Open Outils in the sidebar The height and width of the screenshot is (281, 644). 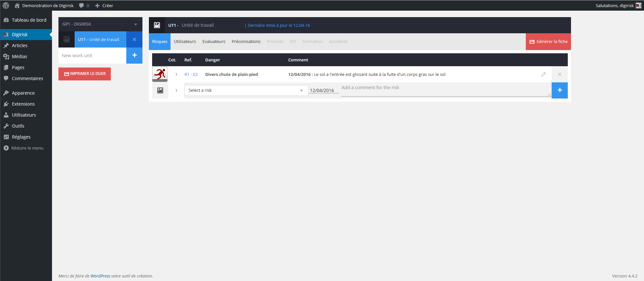click(26, 126)
